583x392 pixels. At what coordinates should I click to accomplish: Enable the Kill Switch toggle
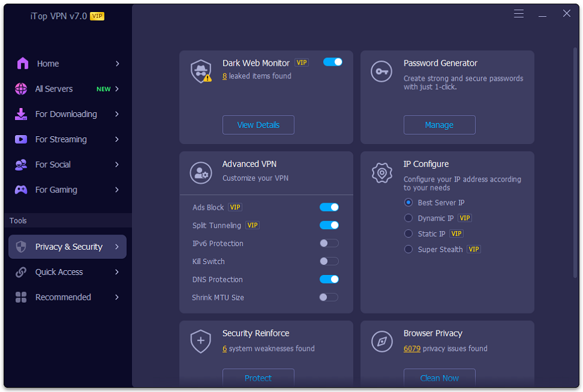[329, 261]
